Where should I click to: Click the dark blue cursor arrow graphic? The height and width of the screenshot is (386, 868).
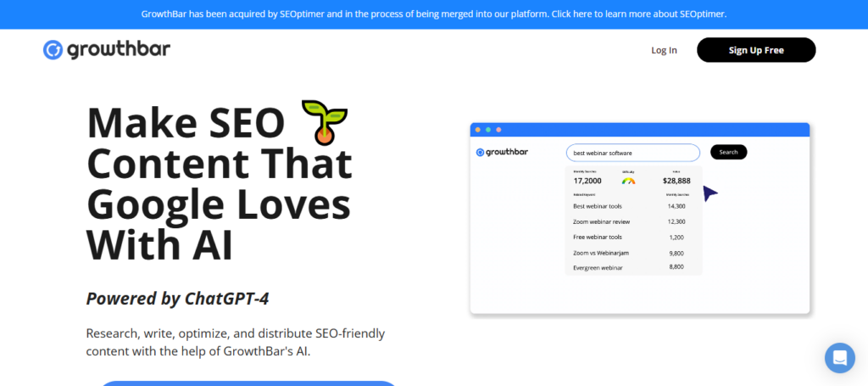tap(710, 193)
